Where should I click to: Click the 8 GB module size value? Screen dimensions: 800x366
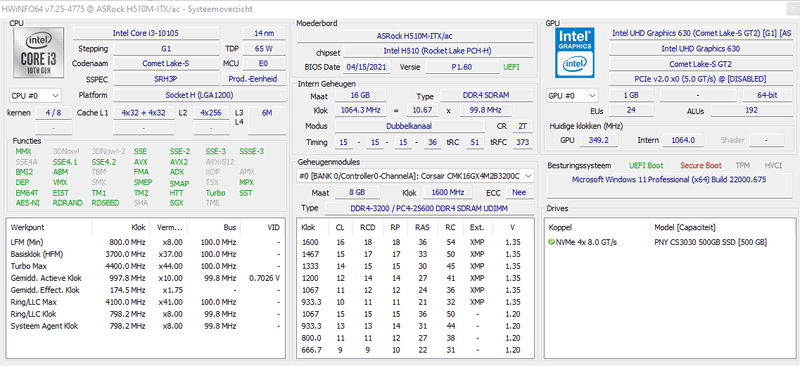point(357,192)
